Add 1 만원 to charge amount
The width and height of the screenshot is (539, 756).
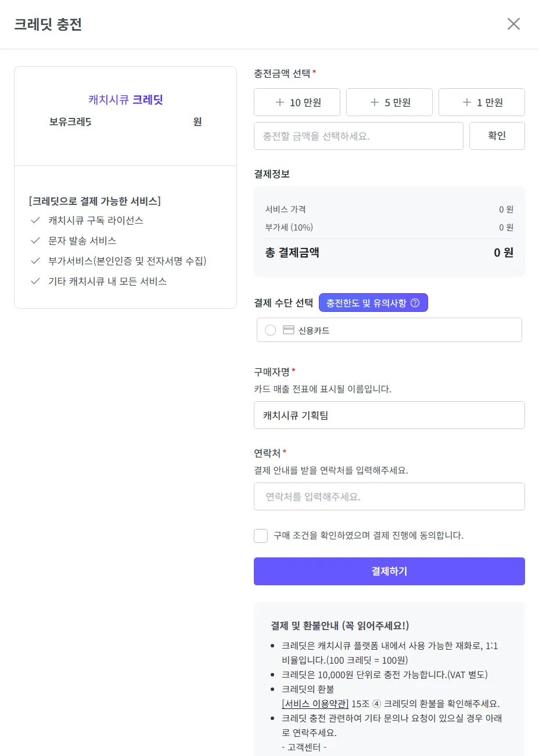(x=482, y=102)
